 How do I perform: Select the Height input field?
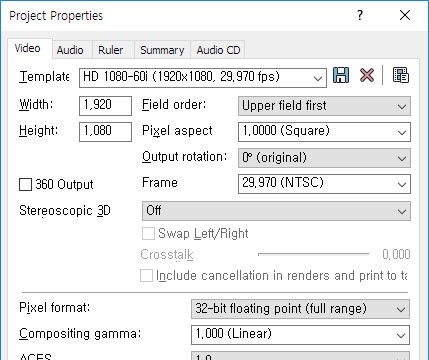tap(105, 132)
